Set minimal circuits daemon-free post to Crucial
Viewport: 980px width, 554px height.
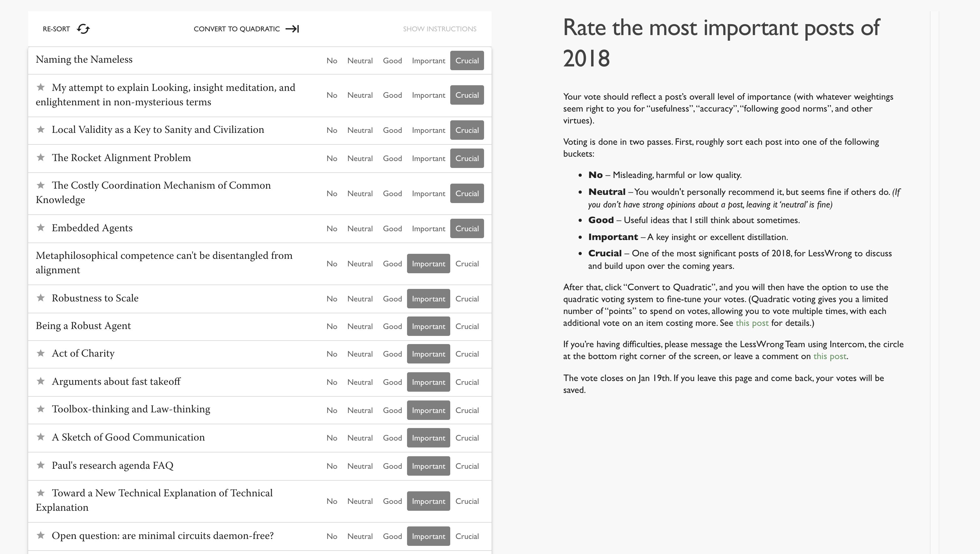point(467,536)
